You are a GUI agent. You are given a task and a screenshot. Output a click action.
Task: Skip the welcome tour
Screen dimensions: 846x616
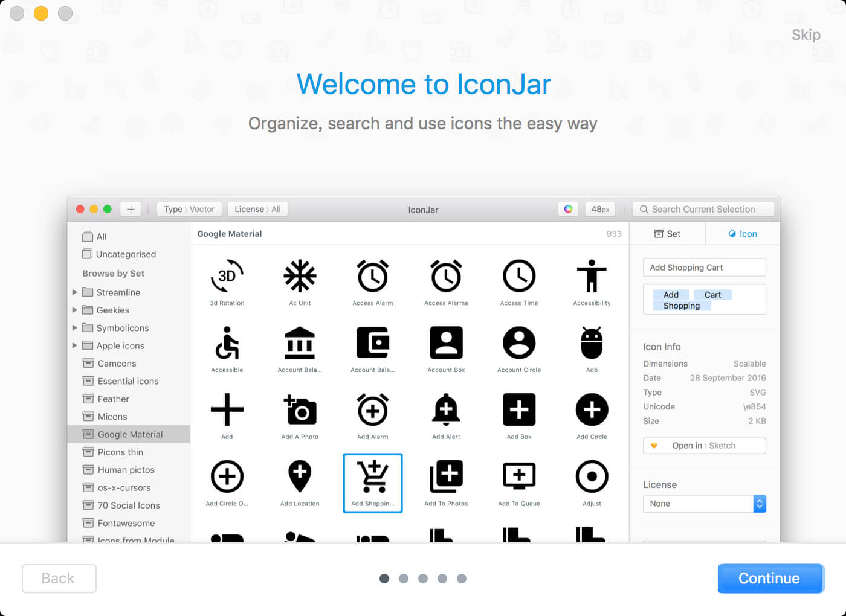[x=806, y=35]
